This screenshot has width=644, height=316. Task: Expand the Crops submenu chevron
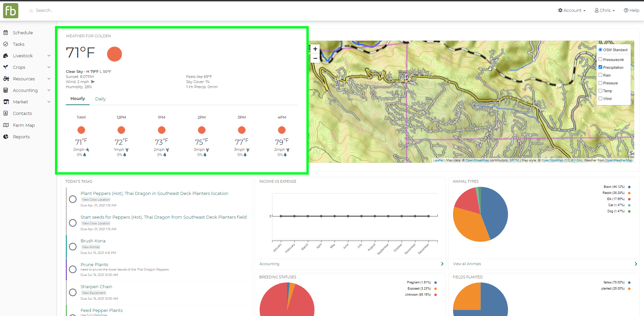pyautogui.click(x=49, y=67)
